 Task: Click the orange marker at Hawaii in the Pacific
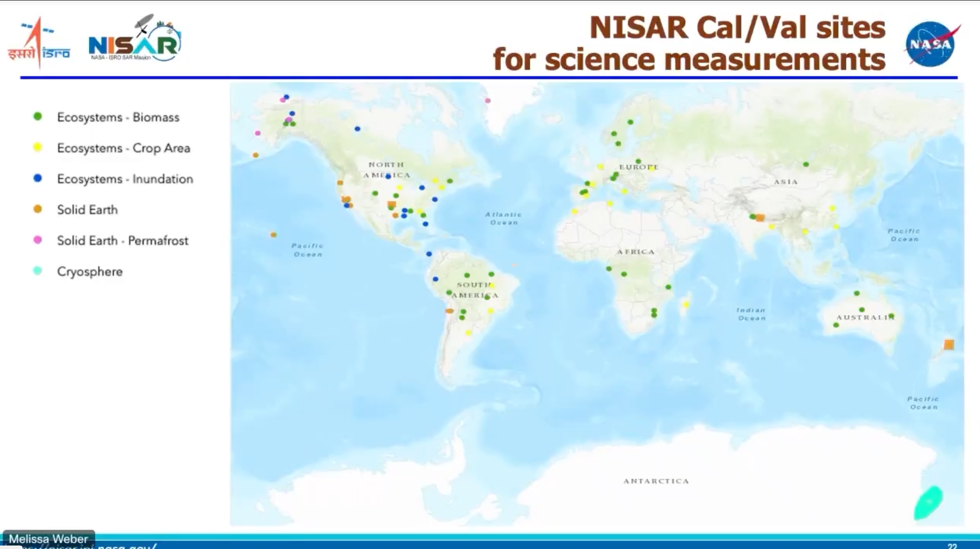pos(273,235)
